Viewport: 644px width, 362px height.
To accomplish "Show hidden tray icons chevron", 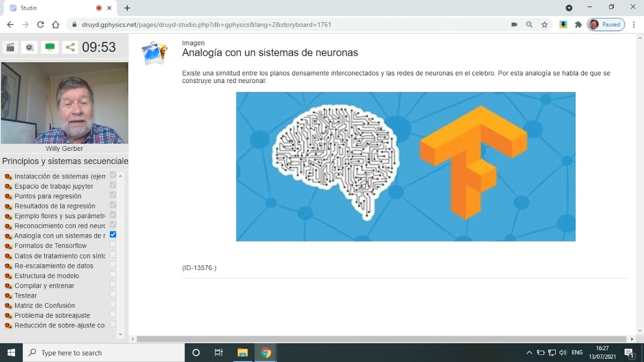I will 529,352.
